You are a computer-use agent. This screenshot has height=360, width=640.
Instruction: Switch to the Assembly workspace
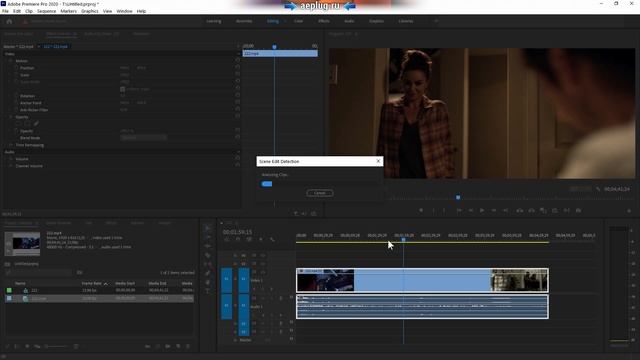click(244, 21)
